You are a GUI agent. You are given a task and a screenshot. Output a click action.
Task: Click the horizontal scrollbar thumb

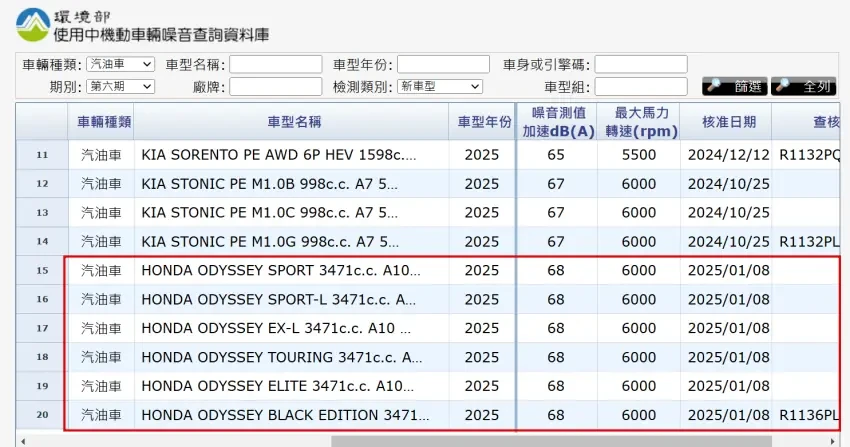pos(551,441)
